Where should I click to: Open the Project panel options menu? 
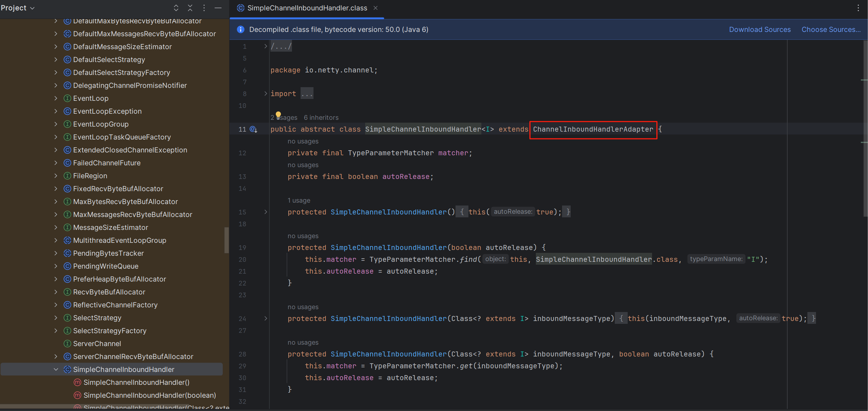click(x=204, y=8)
